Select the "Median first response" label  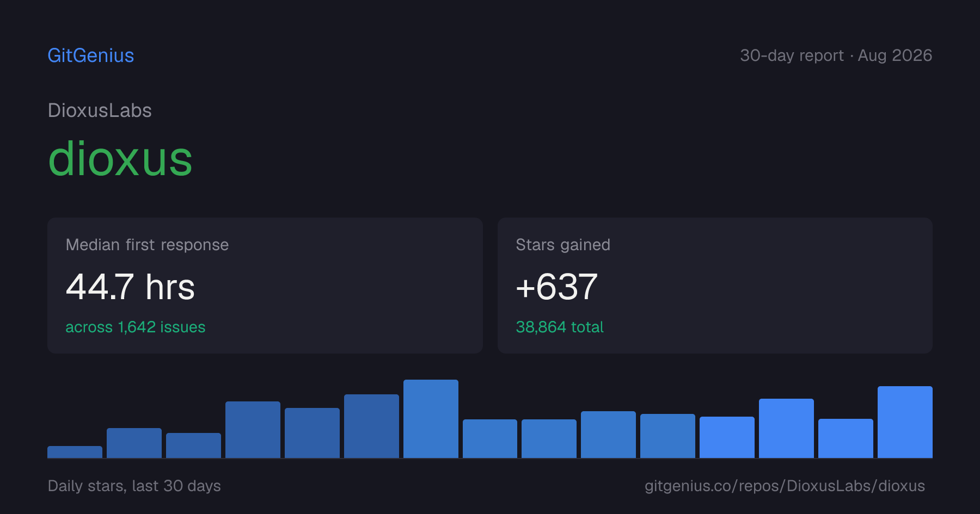coord(147,245)
